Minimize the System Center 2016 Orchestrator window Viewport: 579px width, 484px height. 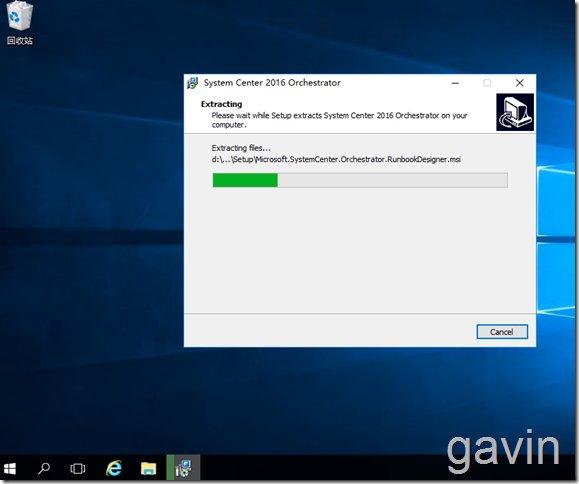(455, 83)
